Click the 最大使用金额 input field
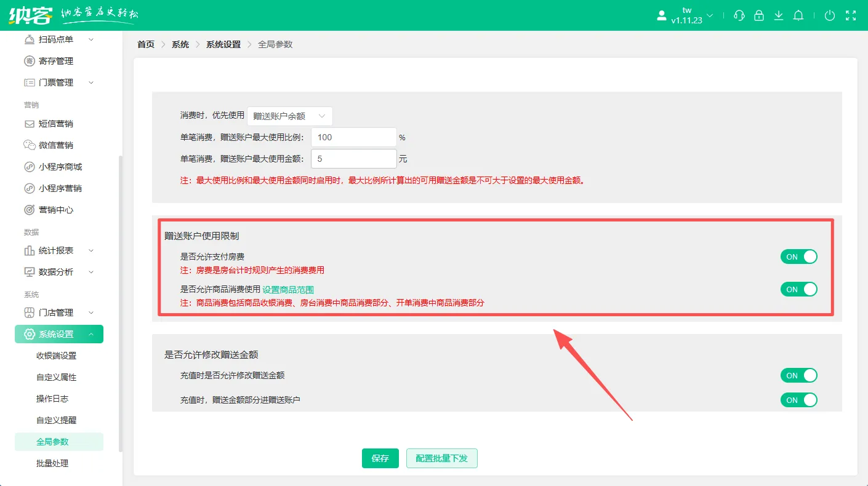 (353, 159)
